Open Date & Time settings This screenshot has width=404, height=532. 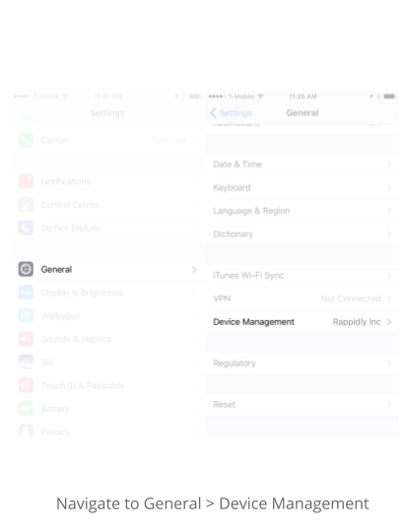click(302, 165)
